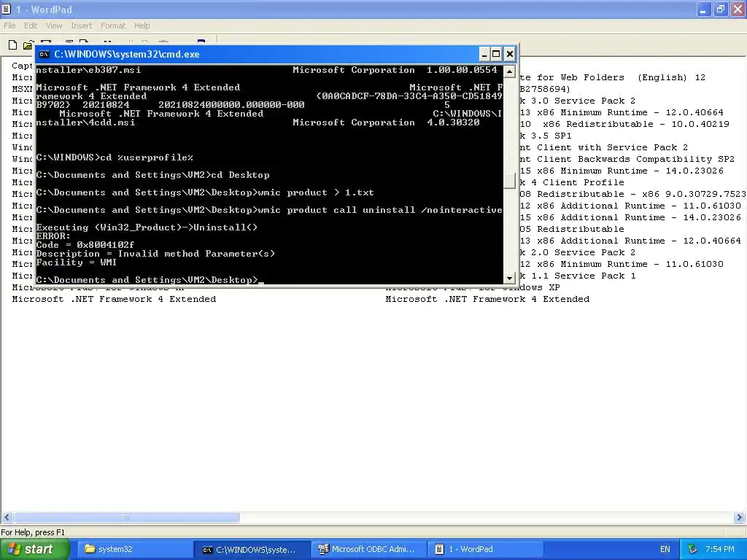Click '05 Redistributable' text in WordPad

[x=572, y=229]
